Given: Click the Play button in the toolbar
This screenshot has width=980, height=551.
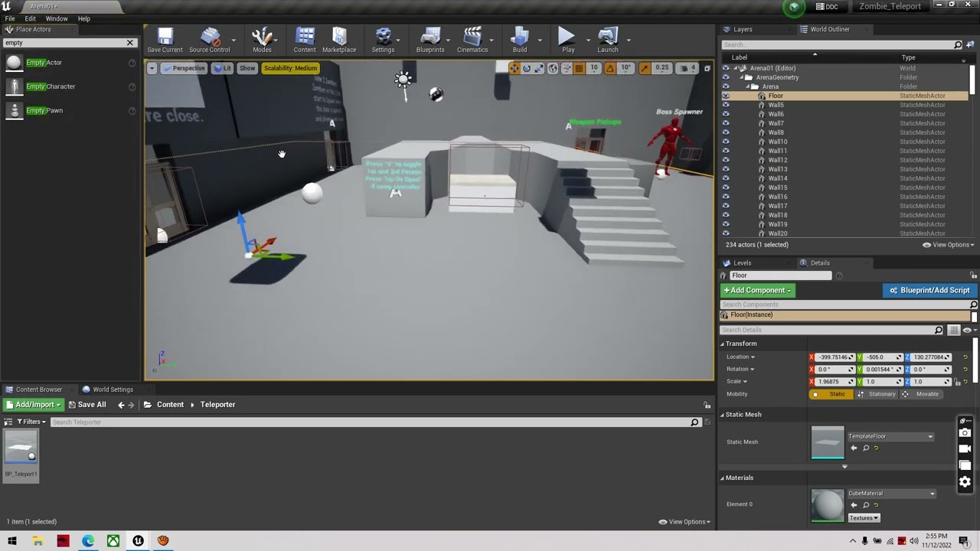Looking at the screenshot, I should [567, 40].
